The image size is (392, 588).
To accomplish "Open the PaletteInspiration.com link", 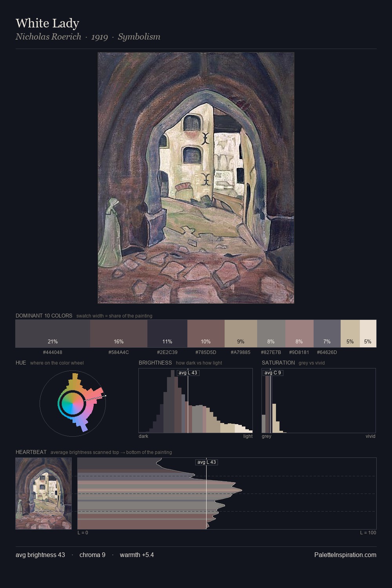I will click(345, 555).
